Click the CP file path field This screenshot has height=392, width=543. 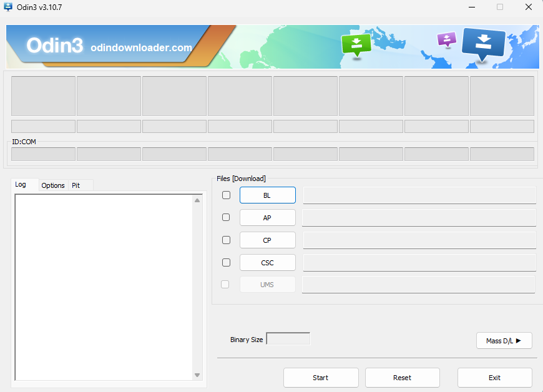click(x=419, y=240)
